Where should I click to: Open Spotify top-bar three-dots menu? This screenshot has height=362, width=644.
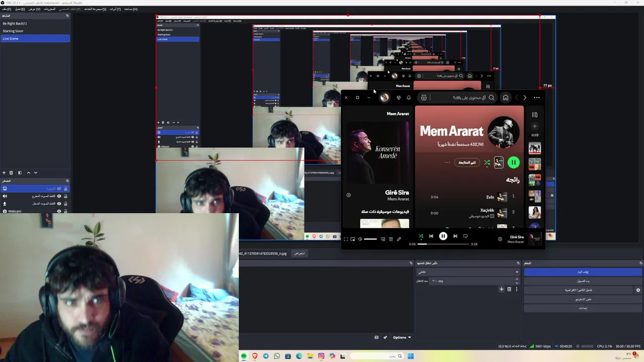(x=537, y=98)
